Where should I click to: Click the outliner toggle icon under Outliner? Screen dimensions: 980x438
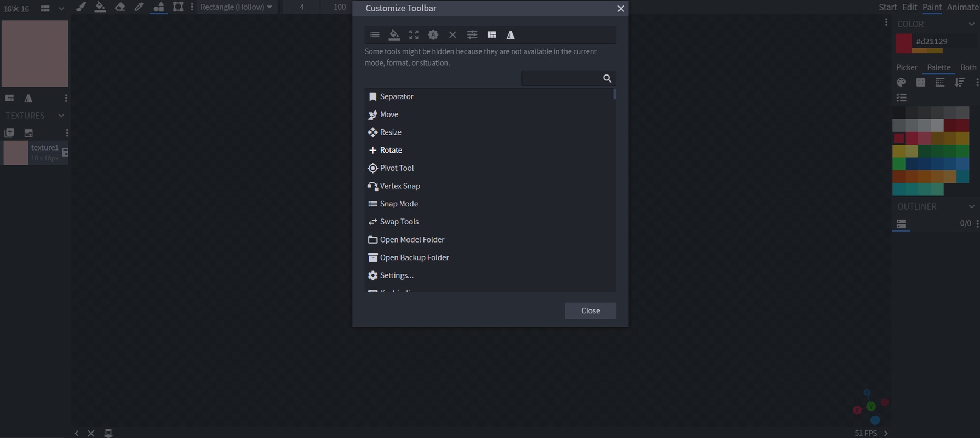coord(901,223)
